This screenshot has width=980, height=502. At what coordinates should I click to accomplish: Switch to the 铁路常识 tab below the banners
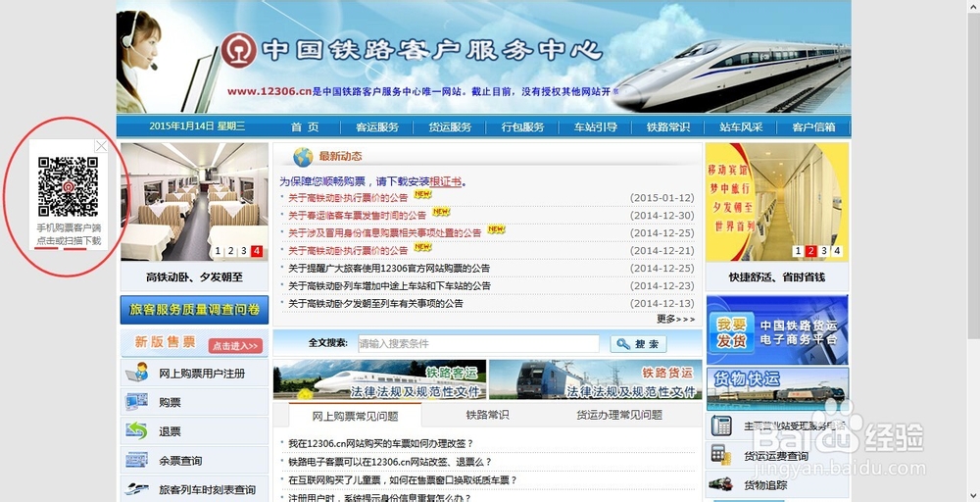coord(487,415)
